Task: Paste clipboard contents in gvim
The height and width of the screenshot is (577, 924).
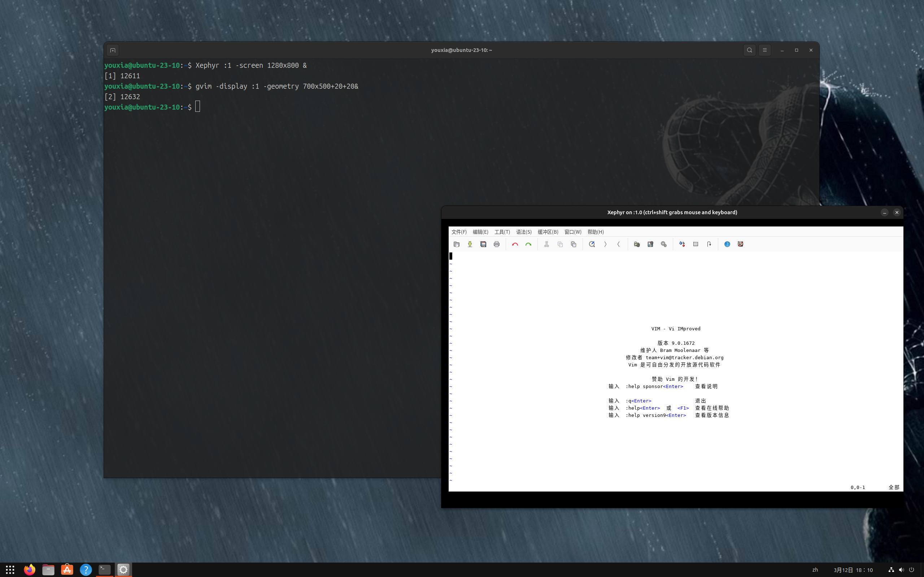Action: pos(573,244)
